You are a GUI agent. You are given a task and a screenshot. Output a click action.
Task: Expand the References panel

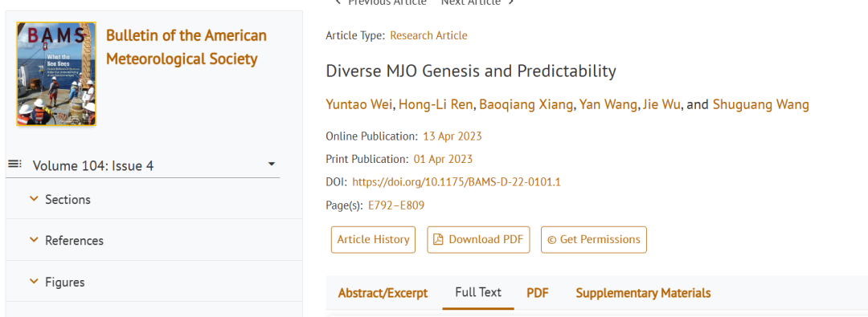click(x=154, y=241)
